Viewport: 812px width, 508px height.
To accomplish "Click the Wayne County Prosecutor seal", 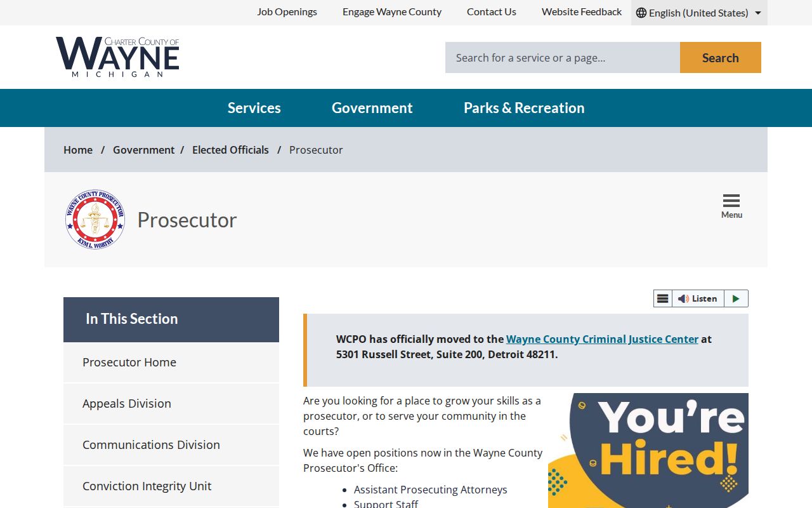I will point(95,220).
